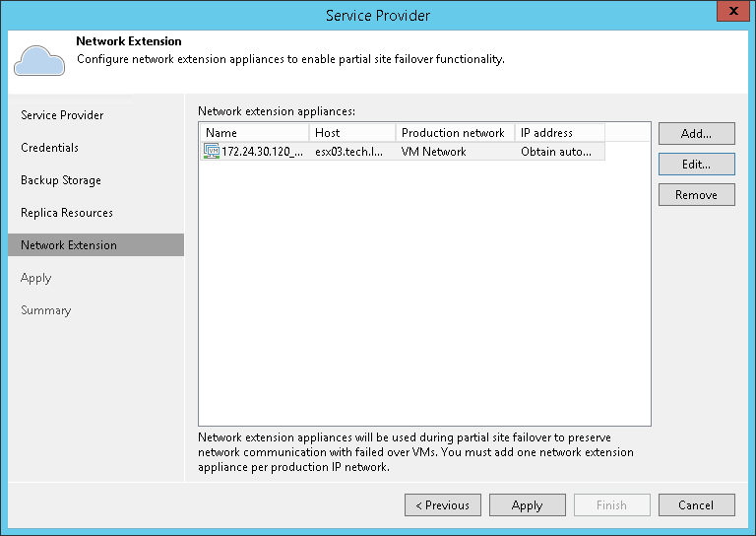Open the Service Provider wizard step

(62, 115)
